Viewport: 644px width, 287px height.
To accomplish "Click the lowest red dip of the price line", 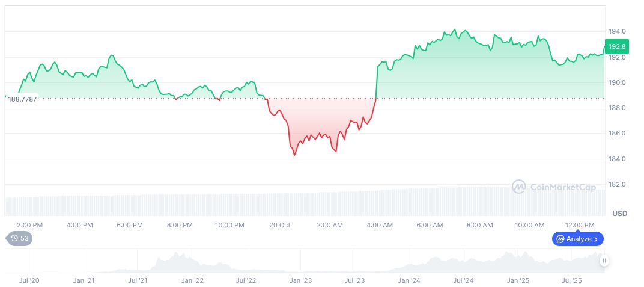I will [x=294, y=155].
